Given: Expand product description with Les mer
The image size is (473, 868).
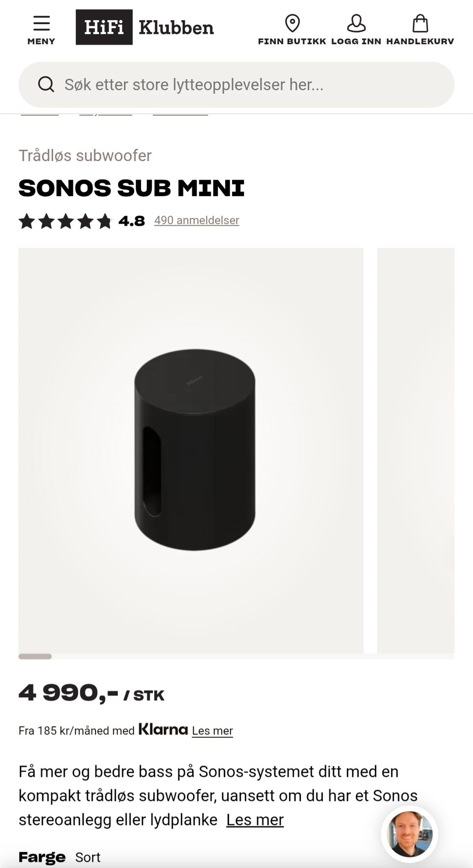Looking at the screenshot, I should (255, 820).
